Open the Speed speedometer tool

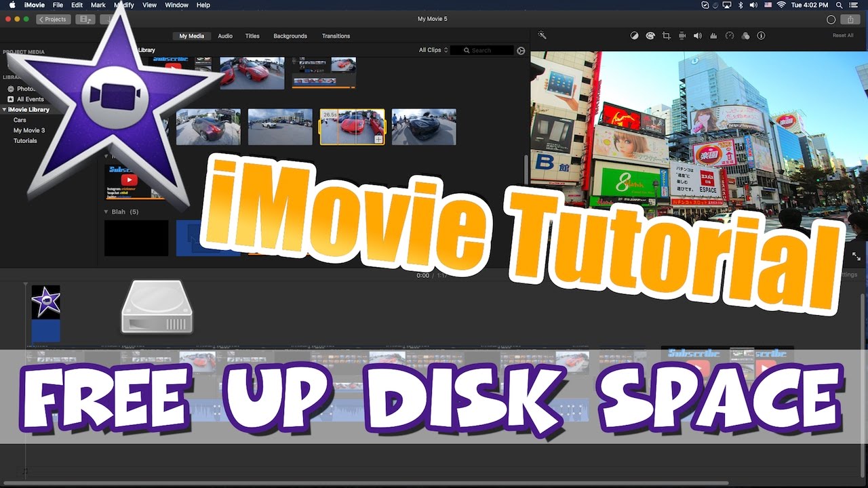point(730,36)
